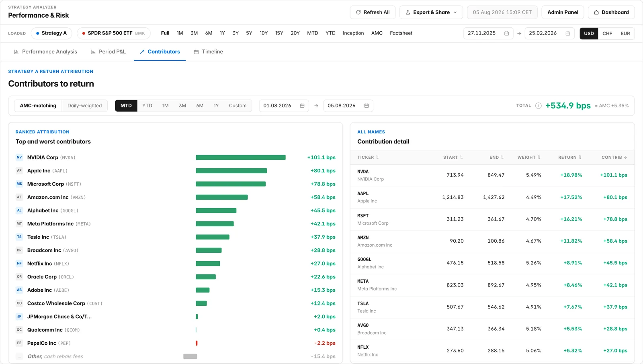Open calendar for 05.08.2026 date field

pos(367,106)
